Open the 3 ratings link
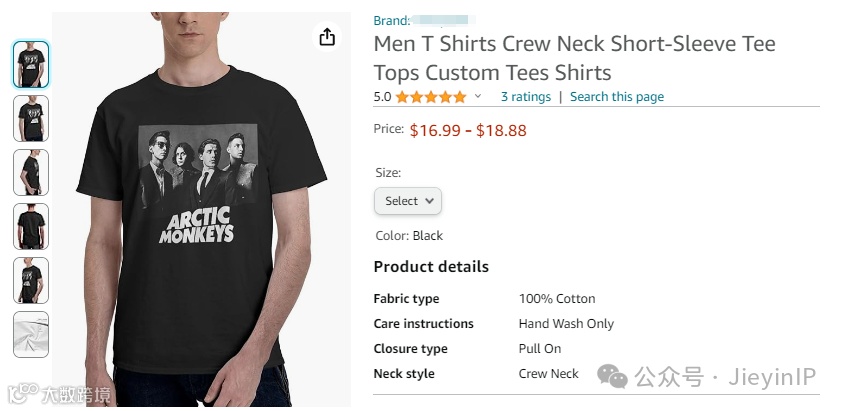Image resolution: width=844 pixels, height=411 pixels. point(525,97)
